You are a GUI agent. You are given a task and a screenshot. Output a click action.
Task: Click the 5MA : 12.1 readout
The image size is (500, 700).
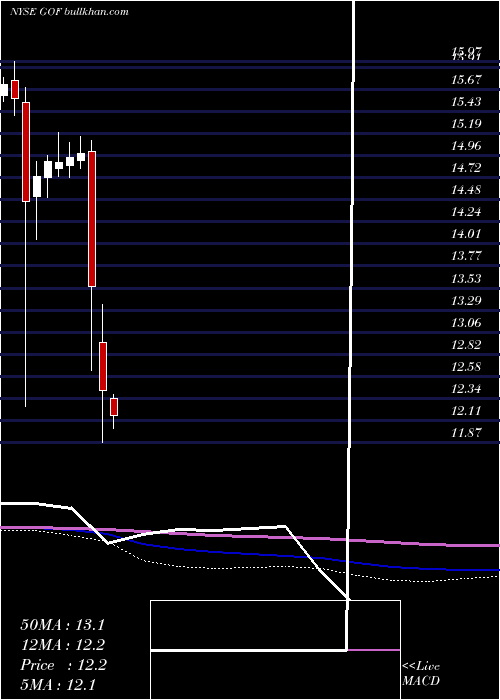(57, 685)
